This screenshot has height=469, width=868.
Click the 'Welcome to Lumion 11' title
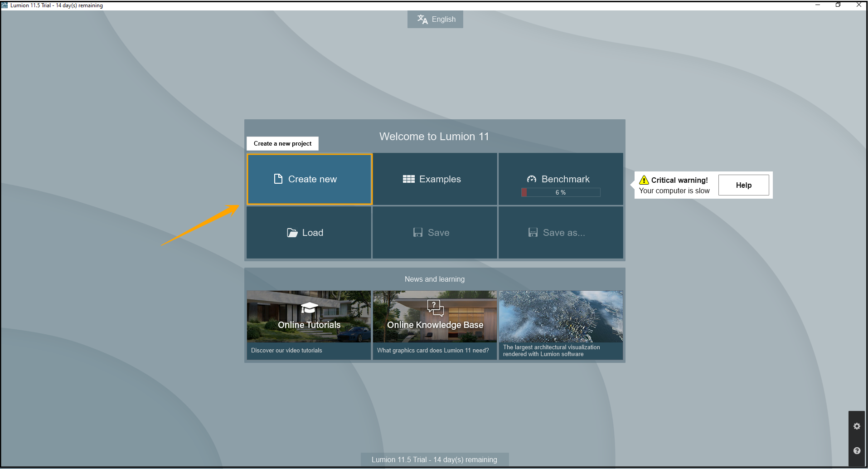click(x=434, y=137)
